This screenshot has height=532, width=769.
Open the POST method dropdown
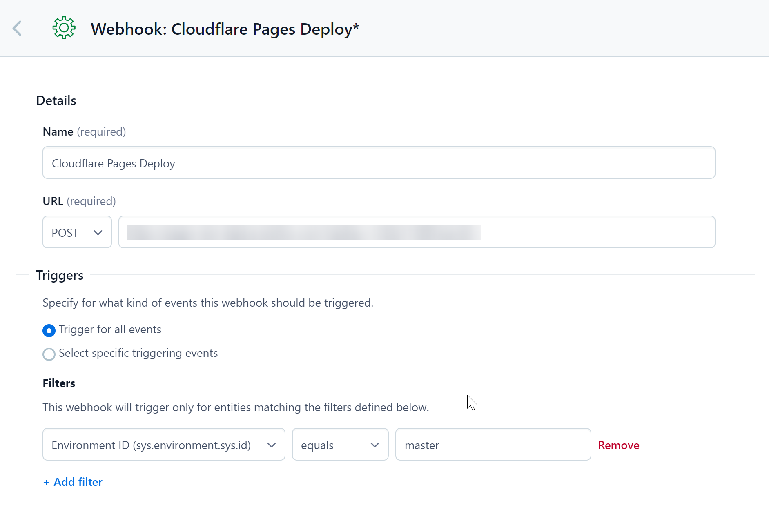coord(77,232)
